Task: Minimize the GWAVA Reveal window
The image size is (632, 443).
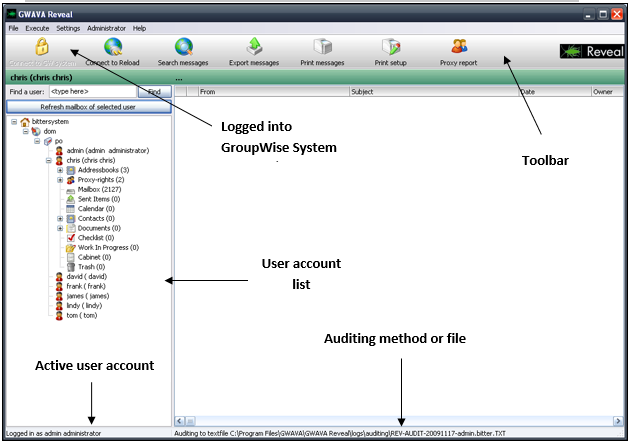Action: pos(588,15)
